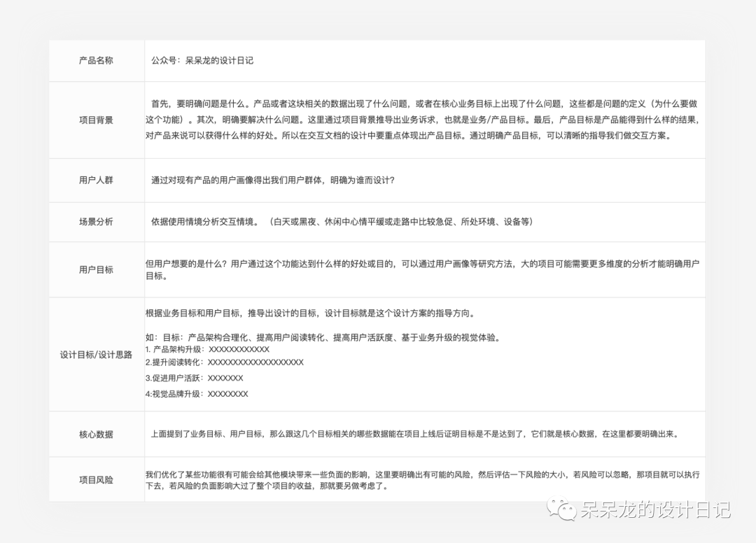Click the 项目风险 description paragraph
Screen dimensions: 756x543
pyautogui.click(x=420, y=479)
